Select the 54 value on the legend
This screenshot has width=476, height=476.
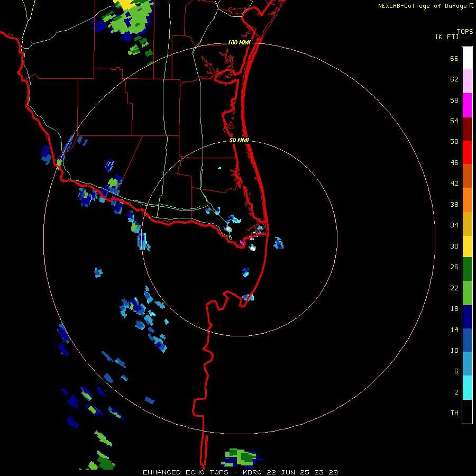pyautogui.click(x=454, y=121)
